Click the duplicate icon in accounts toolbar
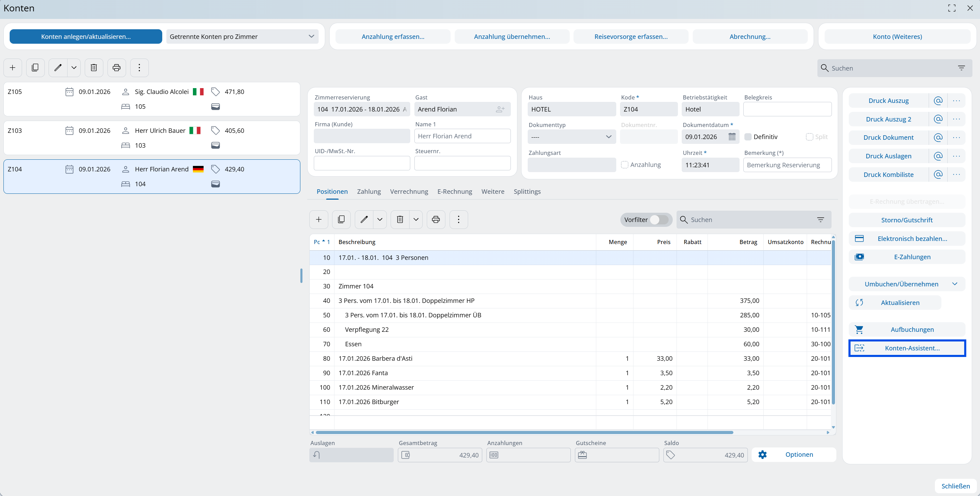This screenshot has height=496, width=980. [x=35, y=68]
